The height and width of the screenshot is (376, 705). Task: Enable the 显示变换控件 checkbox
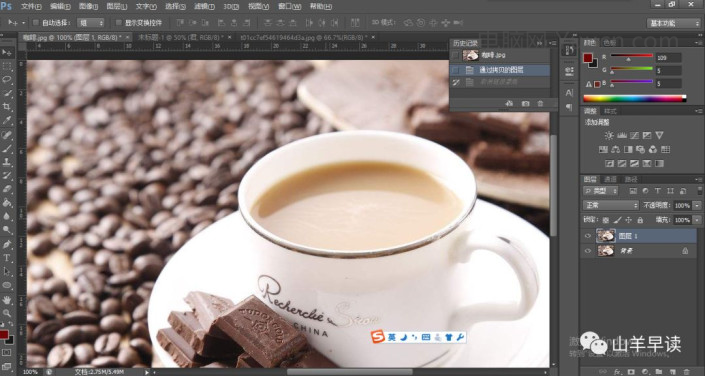point(119,22)
